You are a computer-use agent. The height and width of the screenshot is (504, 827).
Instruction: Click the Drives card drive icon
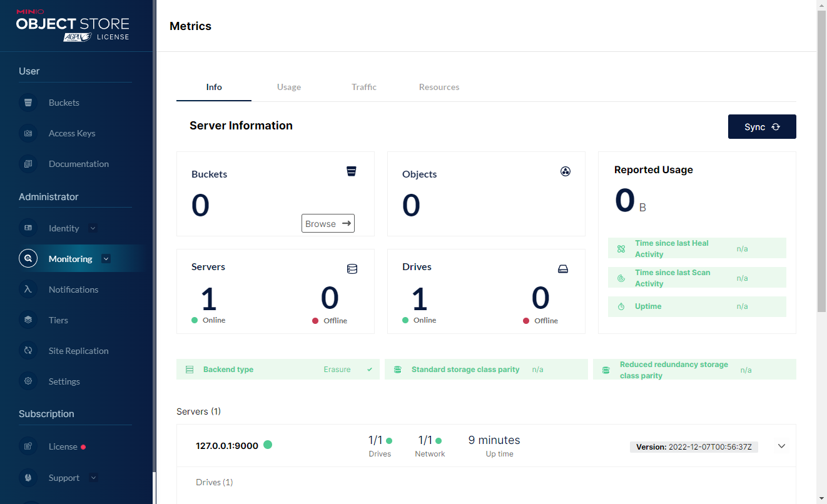point(563,269)
